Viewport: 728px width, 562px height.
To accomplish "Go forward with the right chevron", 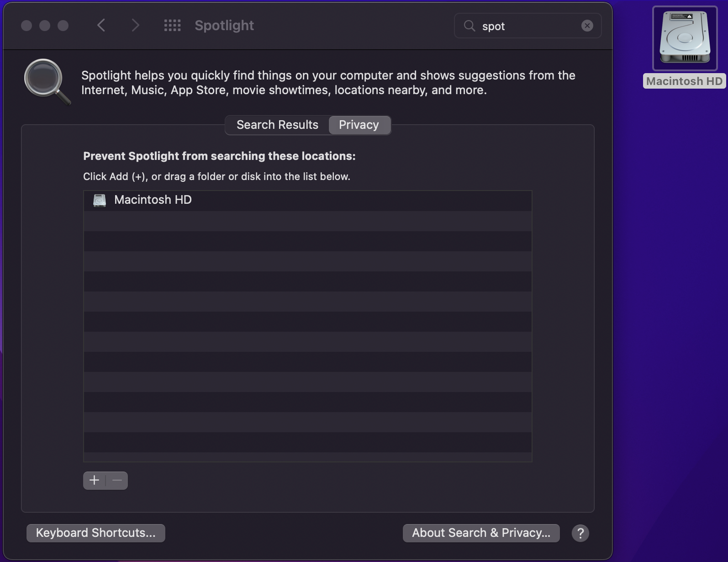I will [x=135, y=26].
